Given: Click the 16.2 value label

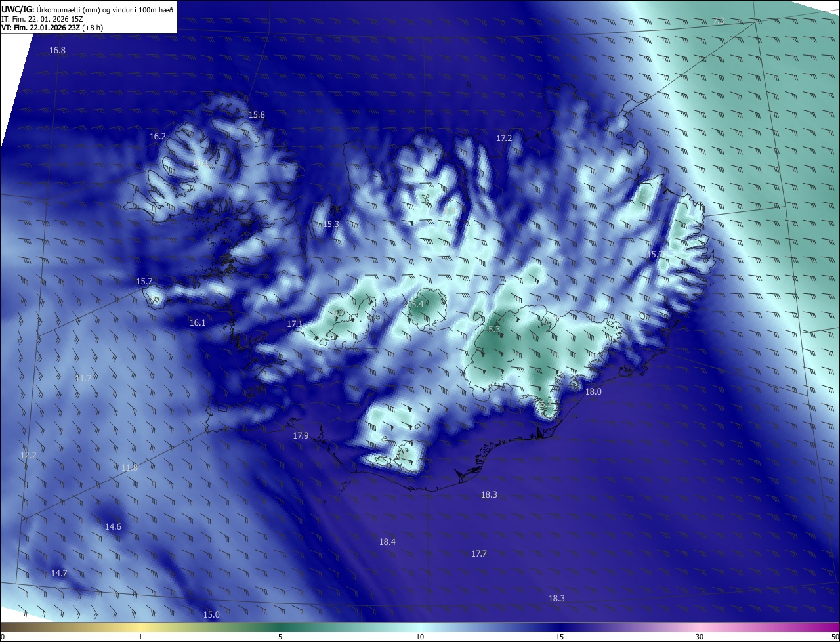Looking at the screenshot, I should click(157, 137).
